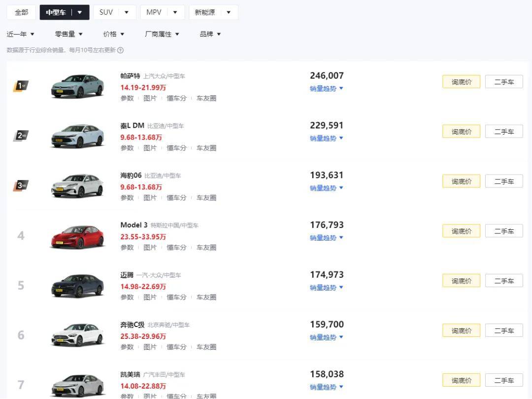Image resolution: width=532 pixels, height=399 pixels.
Task: Click 二手车 button for Model 3
Action: 504,231
